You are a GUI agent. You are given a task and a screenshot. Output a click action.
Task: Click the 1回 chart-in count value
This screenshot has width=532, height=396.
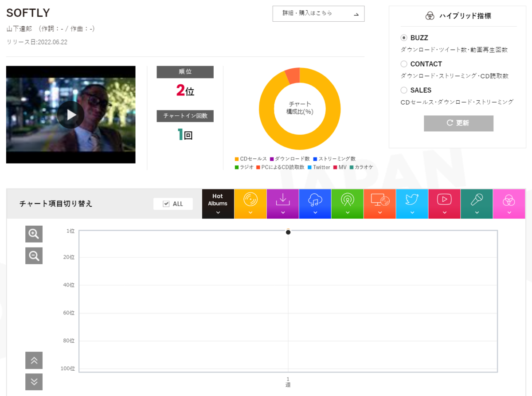(x=185, y=134)
